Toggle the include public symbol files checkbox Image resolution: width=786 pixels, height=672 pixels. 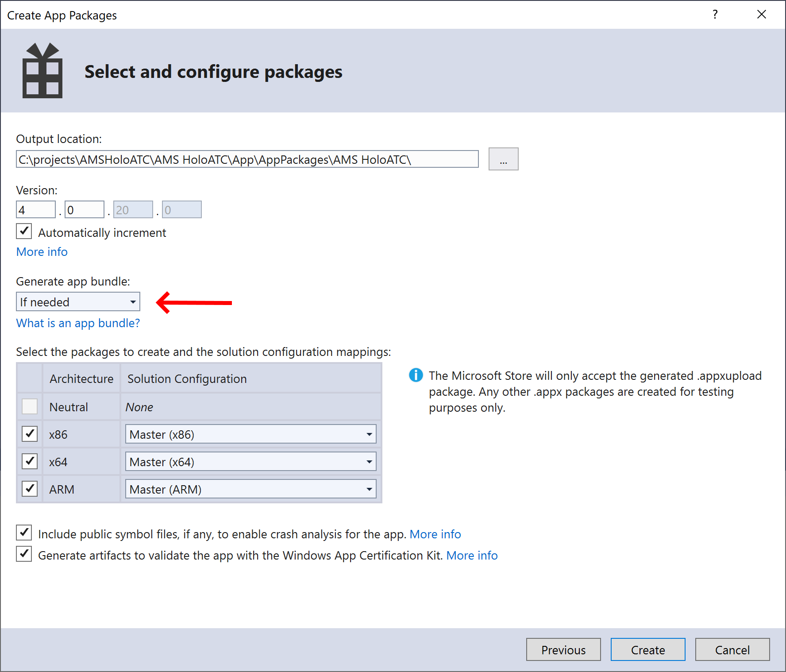point(24,533)
